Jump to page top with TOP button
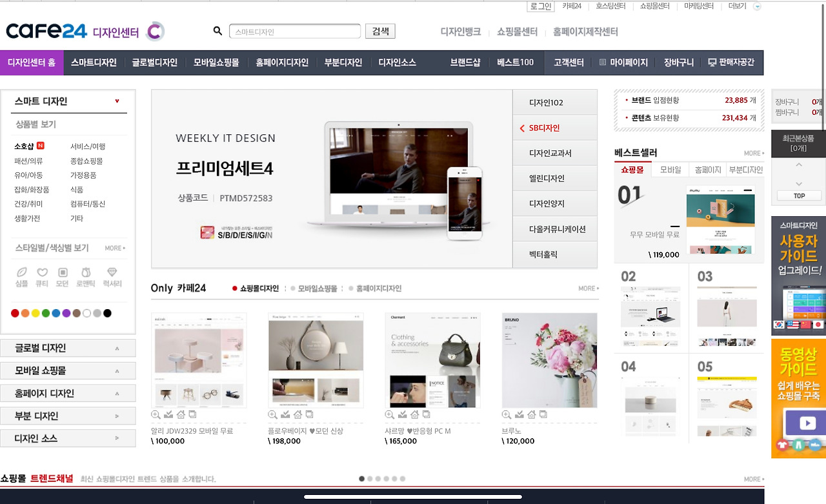This screenshot has height=504, width=826. [x=799, y=196]
